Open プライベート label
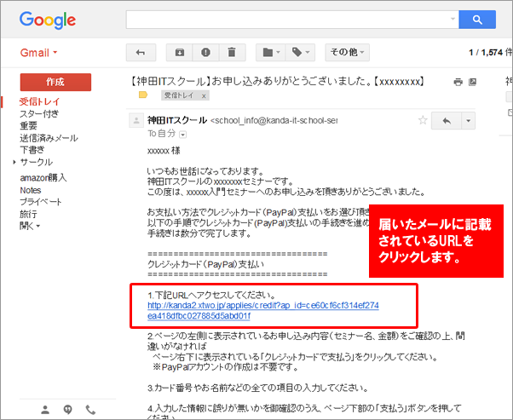 [x=41, y=202]
